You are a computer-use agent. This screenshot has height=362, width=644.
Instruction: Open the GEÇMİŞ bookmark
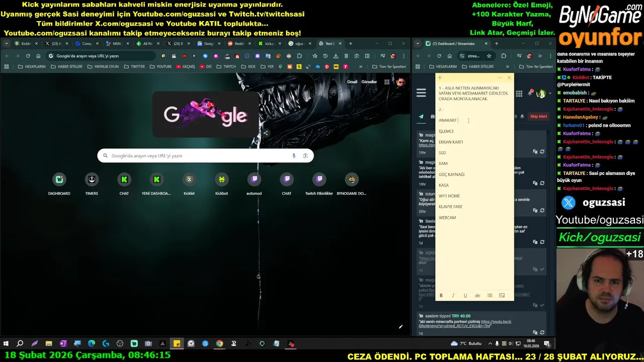(x=186, y=66)
